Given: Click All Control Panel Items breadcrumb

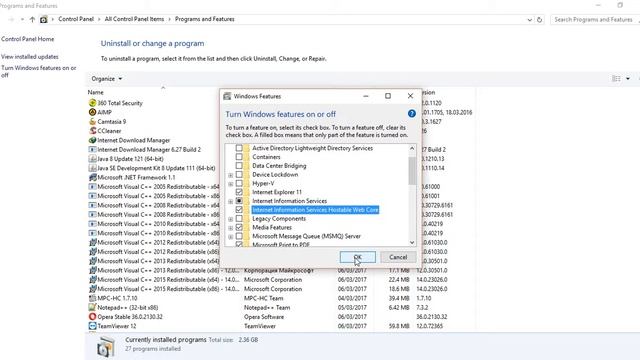Looking at the screenshot, I should pos(134,19).
